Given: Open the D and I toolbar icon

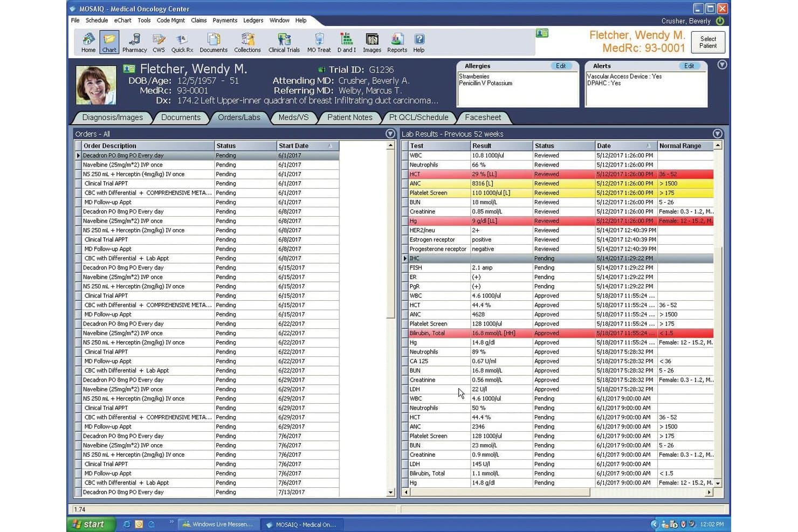Looking at the screenshot, I should 346,43.
